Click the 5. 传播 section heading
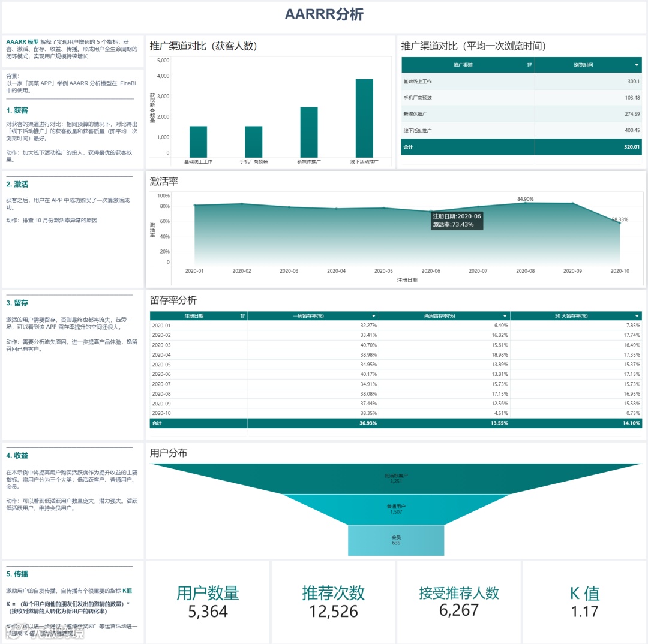The height and width of the screenshot is (644, 648). tap(17, 574)
